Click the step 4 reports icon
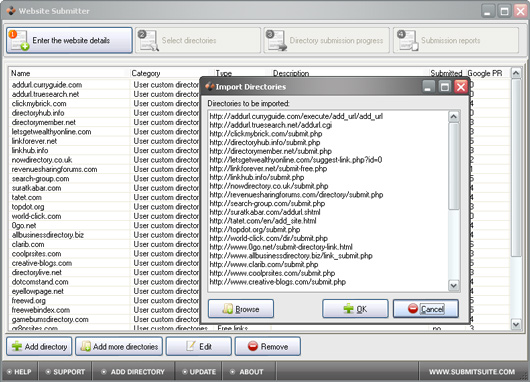 coord(407,40)
